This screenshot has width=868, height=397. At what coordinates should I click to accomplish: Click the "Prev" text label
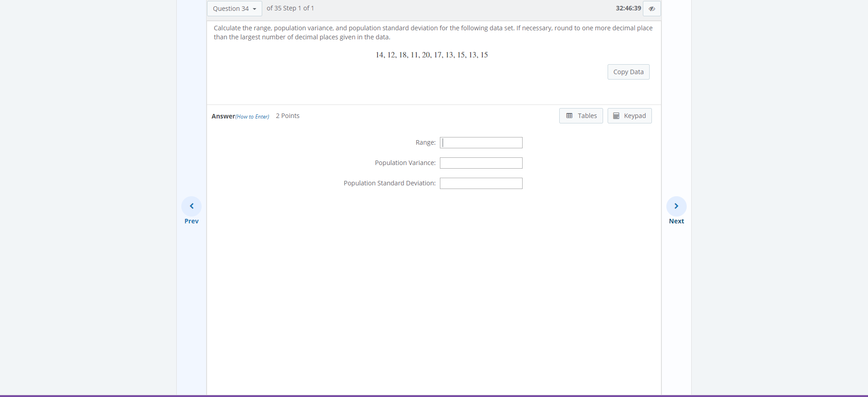tap(192, 221)
